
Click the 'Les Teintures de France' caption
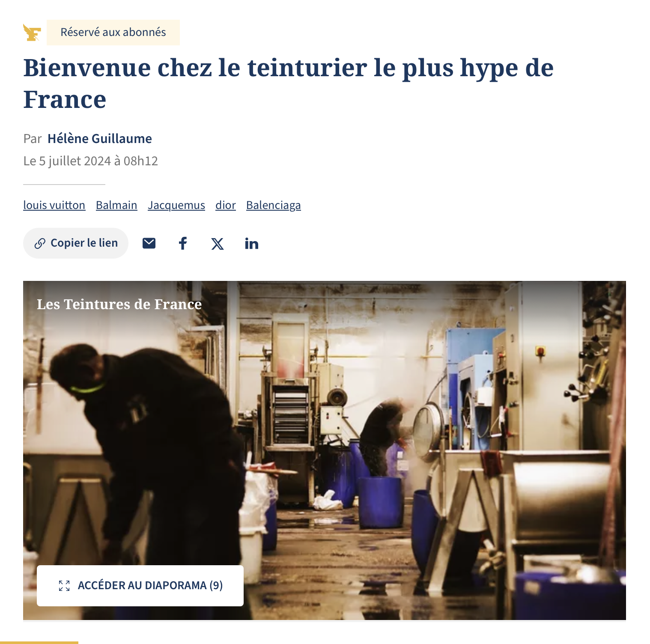[119, 304]
